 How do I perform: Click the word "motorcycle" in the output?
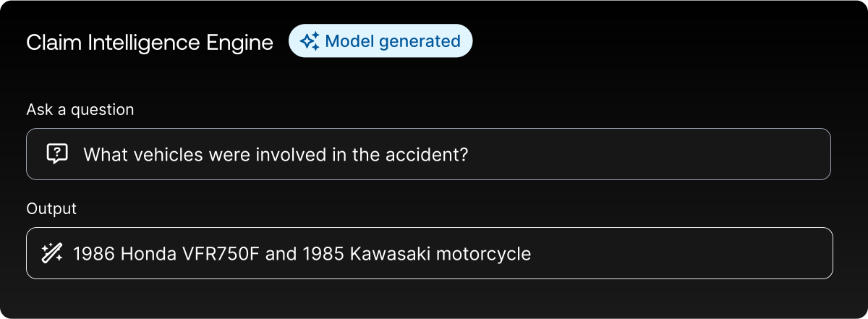(x=485, y=254)
